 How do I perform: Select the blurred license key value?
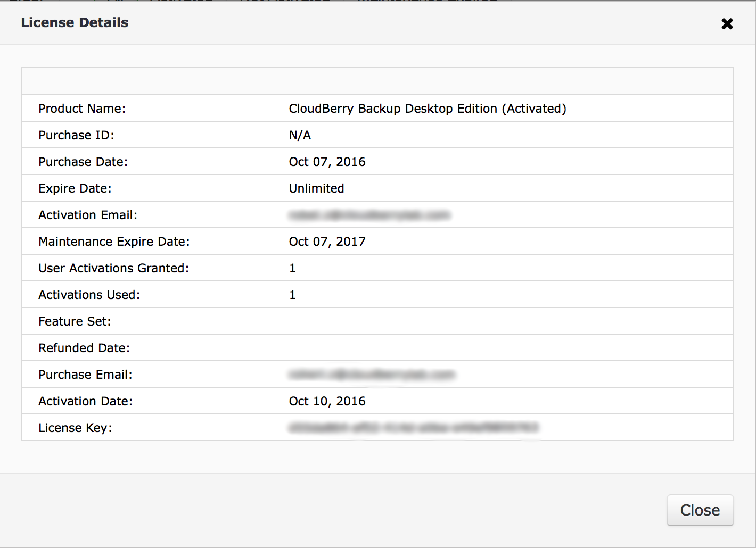pos(414,427)
